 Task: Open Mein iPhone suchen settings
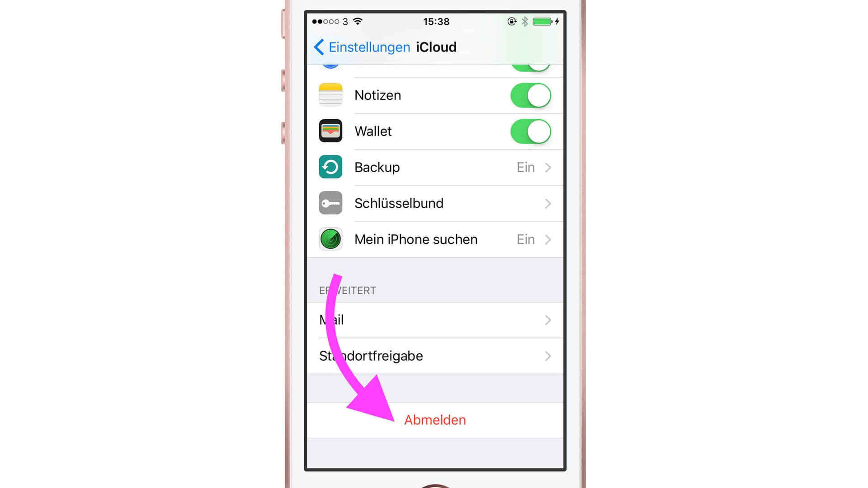pyautogui.click(x=434, y=239)
